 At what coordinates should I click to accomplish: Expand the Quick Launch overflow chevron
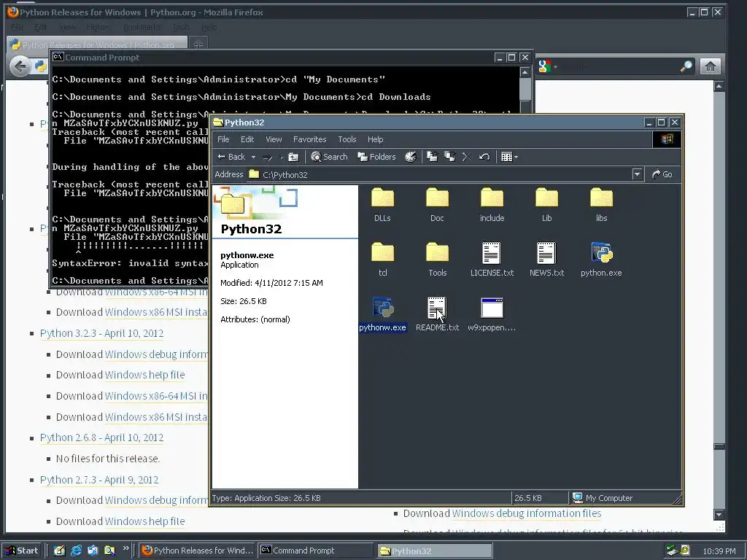tap(125, 548)
